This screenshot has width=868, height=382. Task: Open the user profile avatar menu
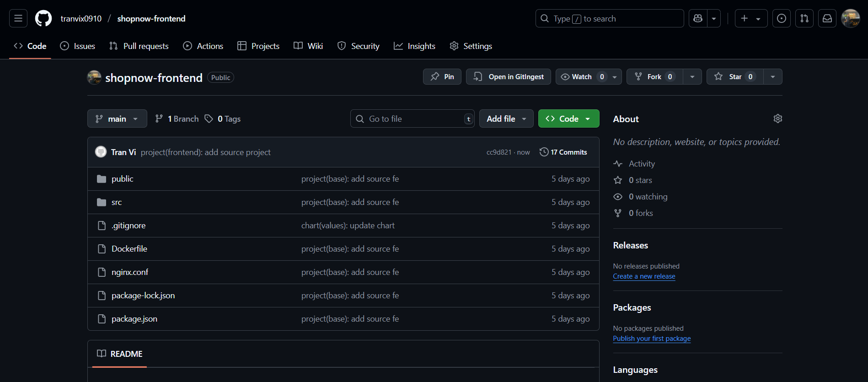[851, 18]
